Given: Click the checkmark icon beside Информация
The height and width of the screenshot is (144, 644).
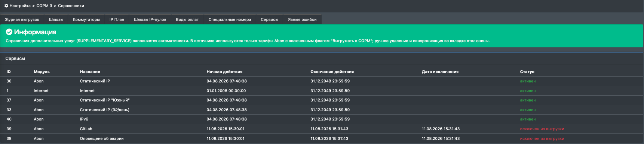Looking at the screenshot, I should [x=9, y=32].
